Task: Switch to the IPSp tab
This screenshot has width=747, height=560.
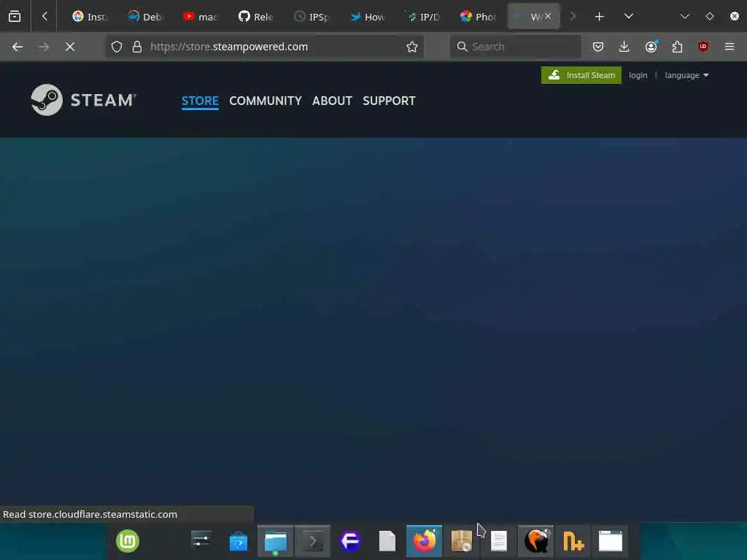Action: click(x=311, y=17)
